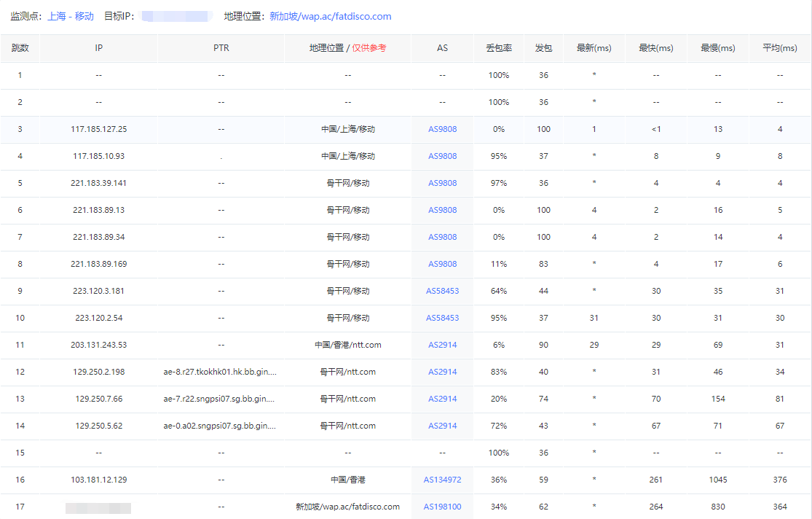The width and height of the screenshot is (812, 519).
Task: Open the 新加坡/wap.ac/fatdisco.com location link
Action: click(x=331, y=16)
